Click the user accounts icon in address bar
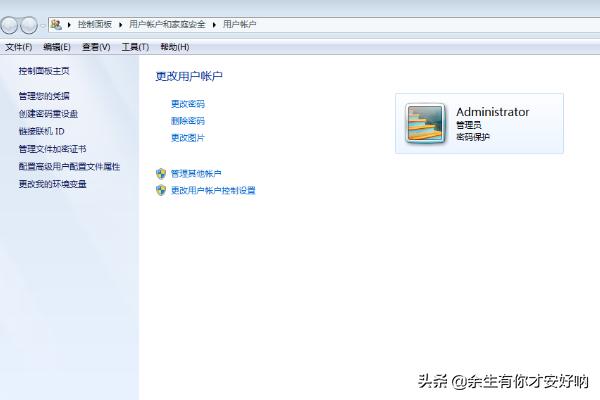The width and height of the screenshot is (600, 400). pyautogui.click(x=56, y=23)
